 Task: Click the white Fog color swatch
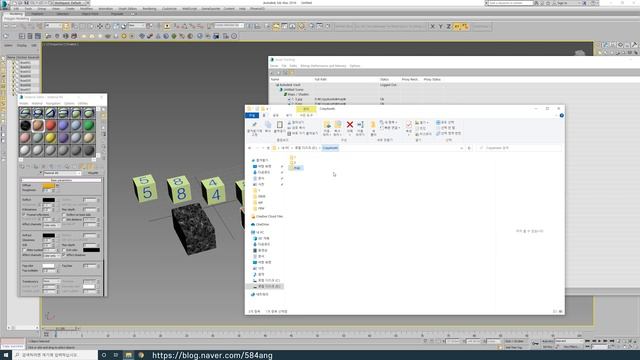pyautogui.click(x=48, y=266)
